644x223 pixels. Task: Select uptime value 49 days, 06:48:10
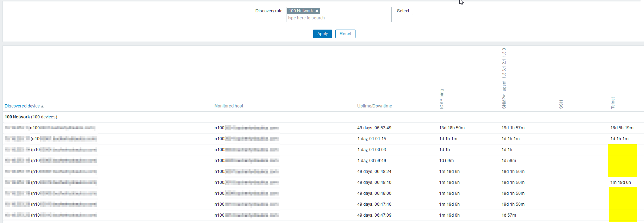[x=374, y=182]
